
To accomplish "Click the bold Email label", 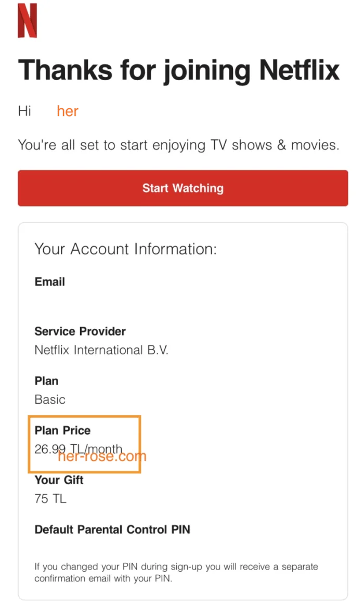I will 50,282.
